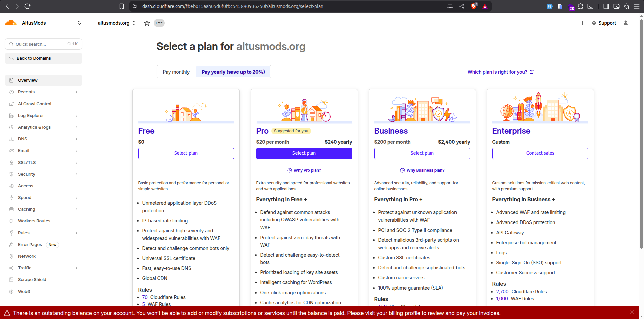The image size is (644, 319).
Task: Select the Pay yearly billing tab
Action: [x=233, y=72]
